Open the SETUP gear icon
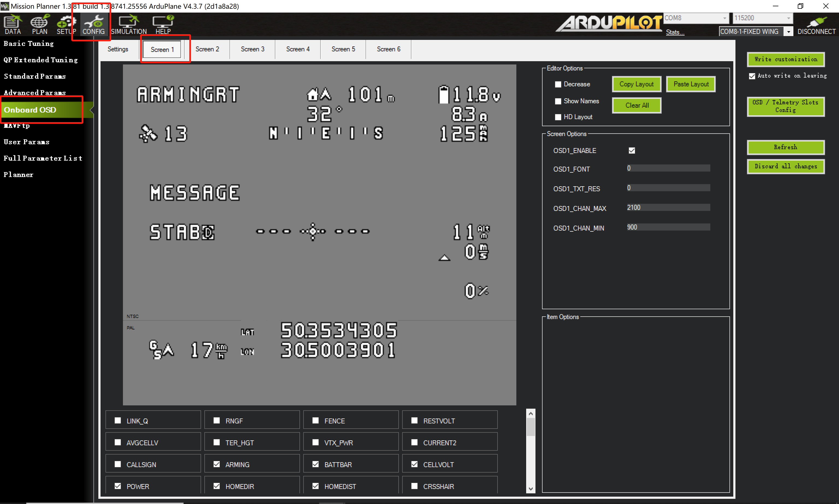Image resolution: width=839 pixels, height=504 pixels. [x=66, y=25]
